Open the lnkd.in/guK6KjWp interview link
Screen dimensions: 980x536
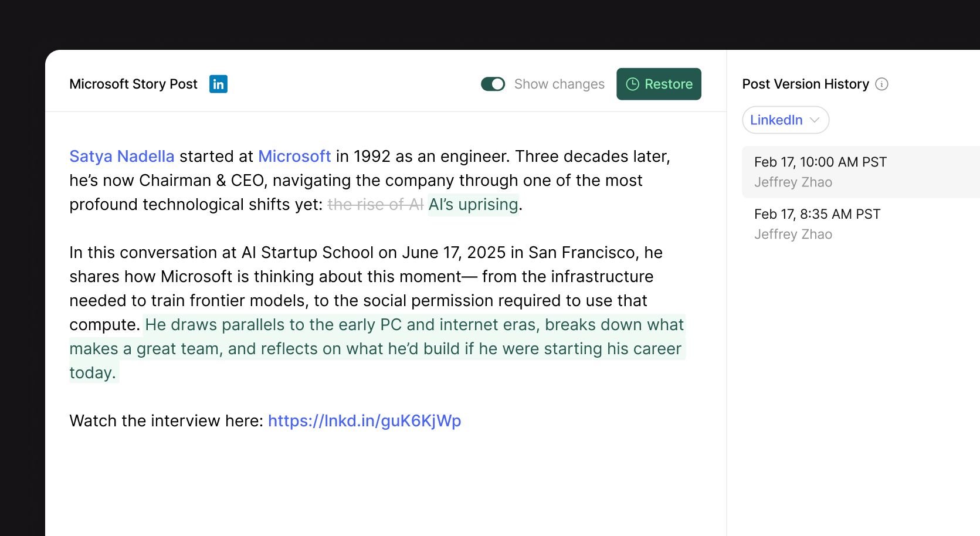(x=364, y=420)
